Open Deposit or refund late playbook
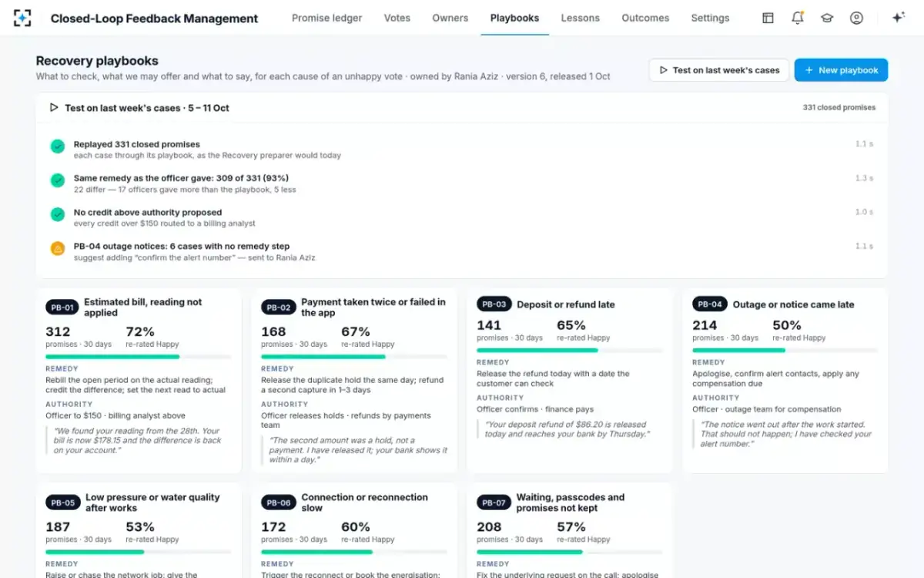 coord(566,304)
